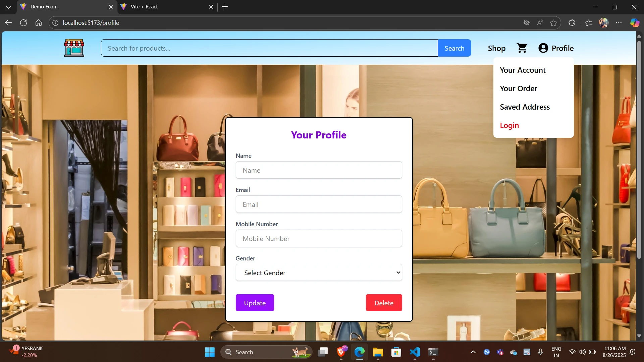
Task: Switch to Visual Studio Code on taskbar
Action: coord(415,352)
